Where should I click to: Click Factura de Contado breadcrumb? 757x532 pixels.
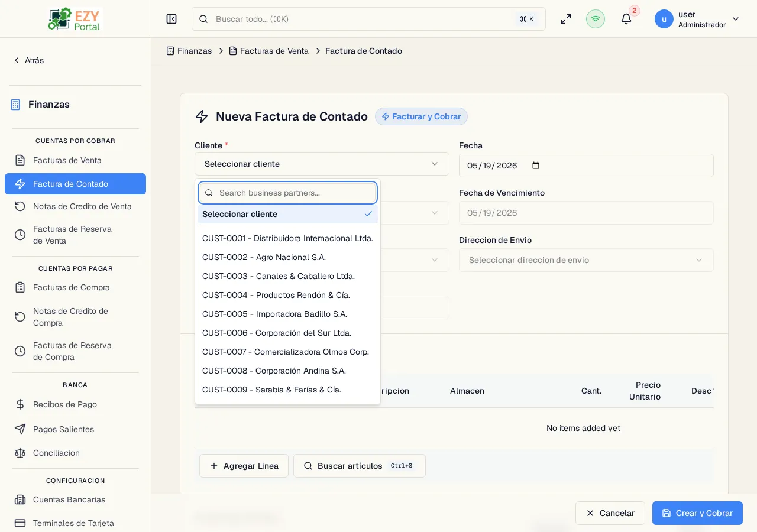(x=364, y=51)
